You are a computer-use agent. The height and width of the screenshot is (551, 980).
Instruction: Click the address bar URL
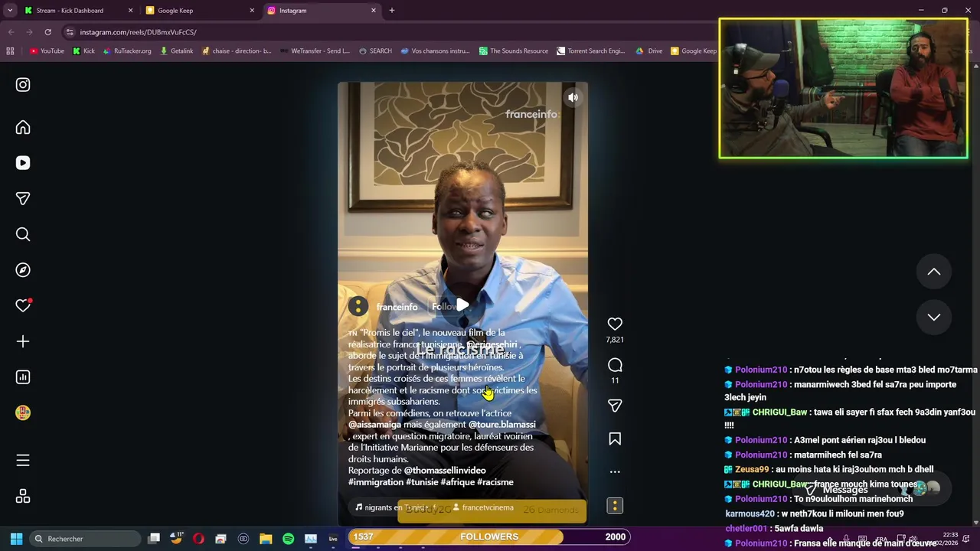pos(138,32)
